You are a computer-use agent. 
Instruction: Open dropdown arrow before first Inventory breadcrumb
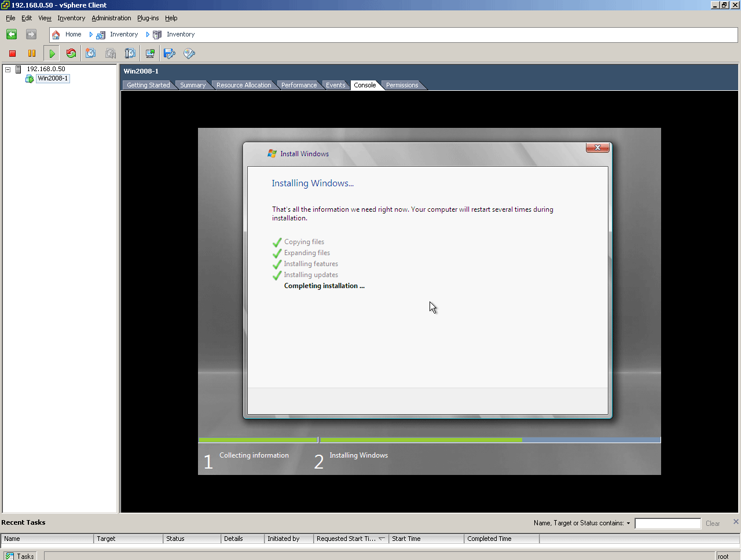91,35
